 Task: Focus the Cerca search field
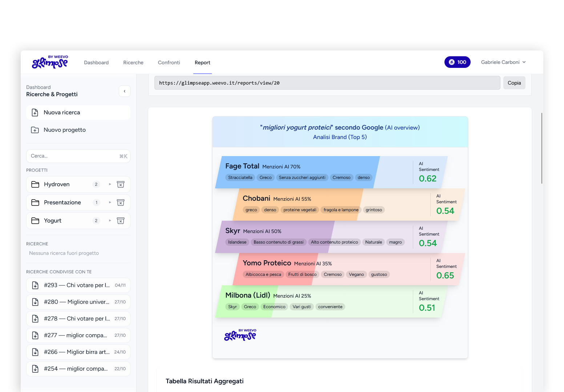coord(73,156)
